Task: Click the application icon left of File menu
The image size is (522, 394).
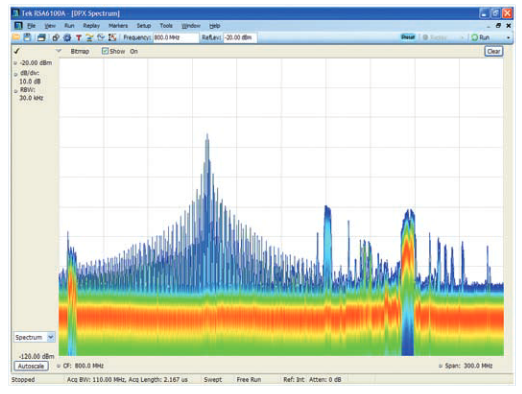Action: [18, 26]
